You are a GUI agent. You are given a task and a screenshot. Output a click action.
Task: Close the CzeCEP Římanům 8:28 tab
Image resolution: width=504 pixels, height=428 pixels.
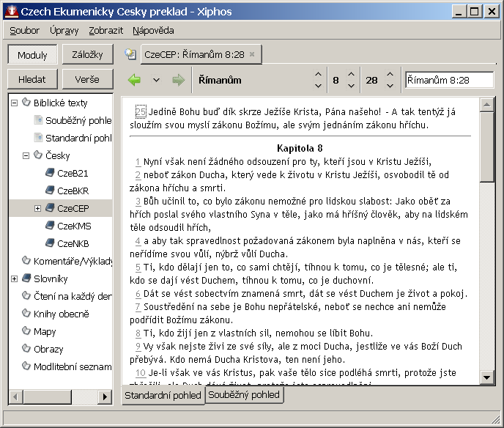point(252,54)
